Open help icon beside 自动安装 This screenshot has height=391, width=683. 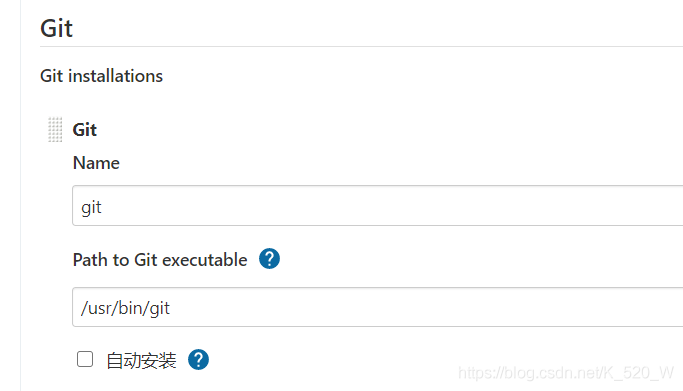[x=198, y=360]
